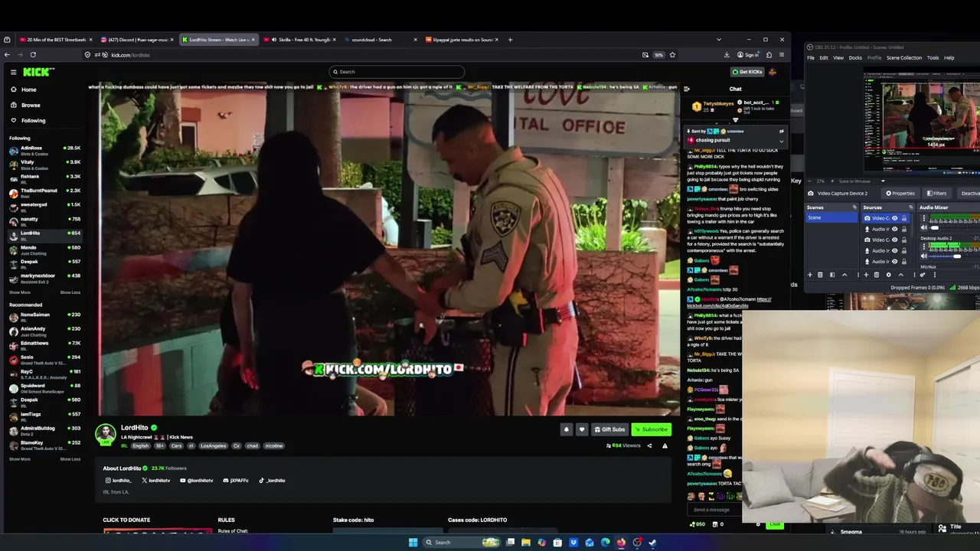Remove the selected scene trash icon
Screen dimensions: 980x551
(x=820, y=275)
